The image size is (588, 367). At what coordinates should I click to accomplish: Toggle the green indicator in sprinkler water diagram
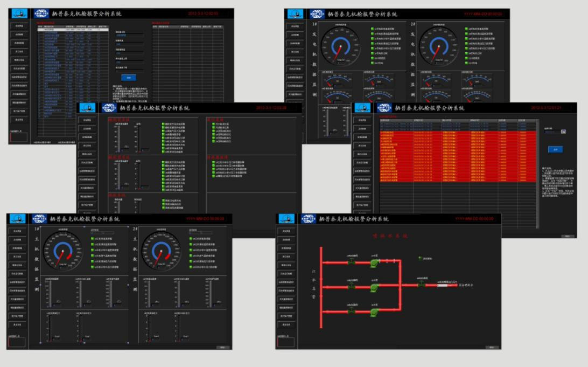[x=420, y=259]
